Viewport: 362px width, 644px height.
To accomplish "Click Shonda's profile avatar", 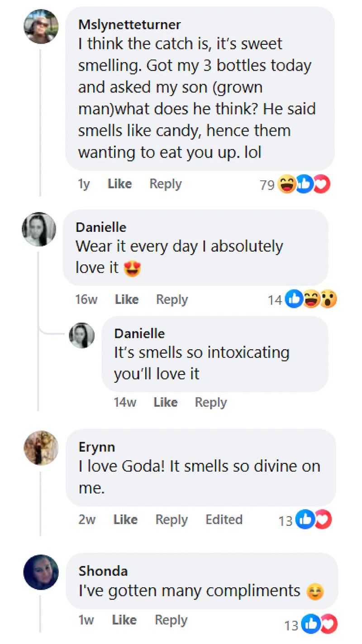I will coord(41,572).
